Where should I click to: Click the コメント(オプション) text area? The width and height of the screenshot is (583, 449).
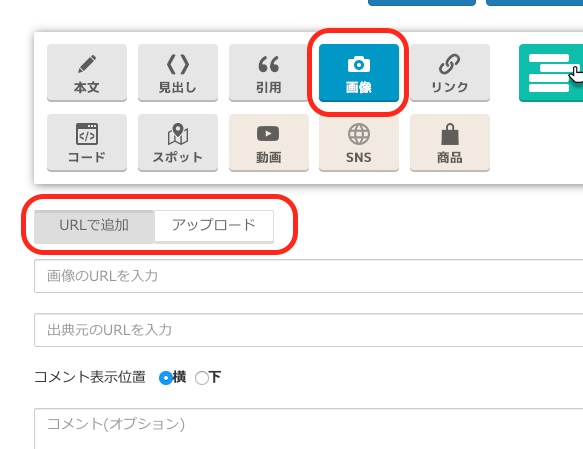pyautogui.click(x=309, y=429)
